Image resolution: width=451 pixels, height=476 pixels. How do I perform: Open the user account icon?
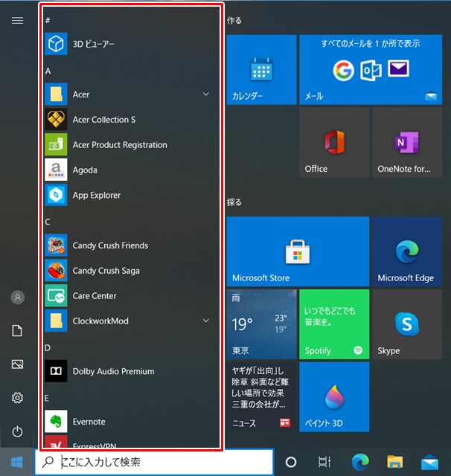click(x=18, y=297)
